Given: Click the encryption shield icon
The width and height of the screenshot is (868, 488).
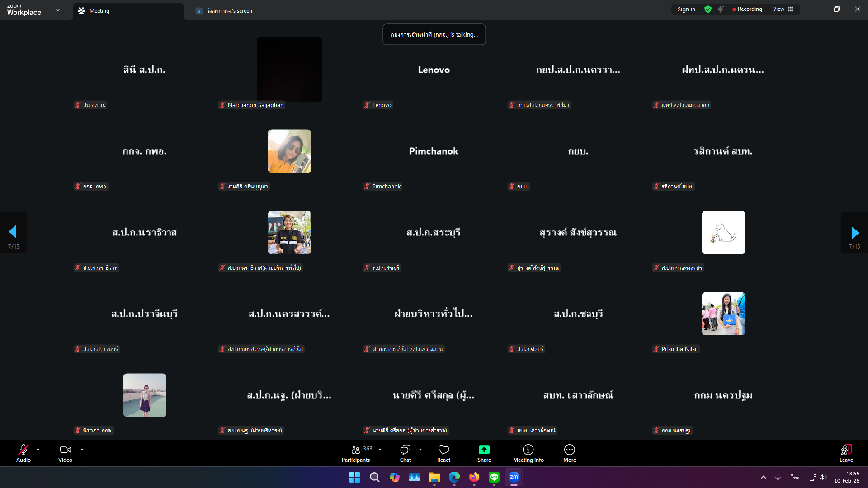Looking at the screenshot, I should pos(708,9).
